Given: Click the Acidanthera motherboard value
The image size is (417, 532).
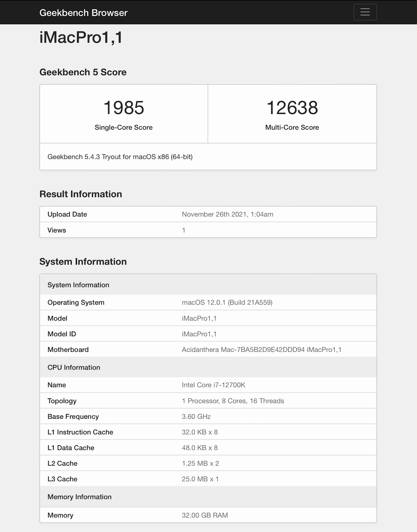Looking at the screenshot, I should (x=261, y=350).
